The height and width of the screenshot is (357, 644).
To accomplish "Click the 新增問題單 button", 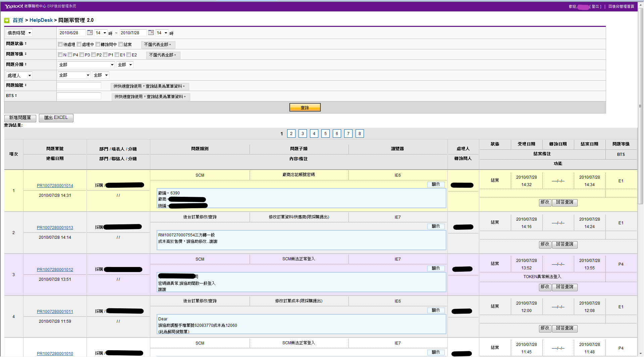I will click(x=20, y=118).
